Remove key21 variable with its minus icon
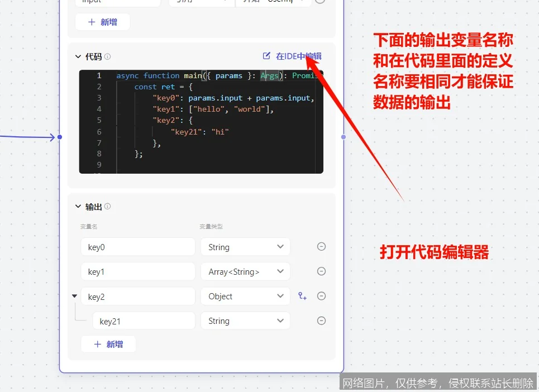The width and height of the screenshot is (539, 392). click(x=321, y=321)
